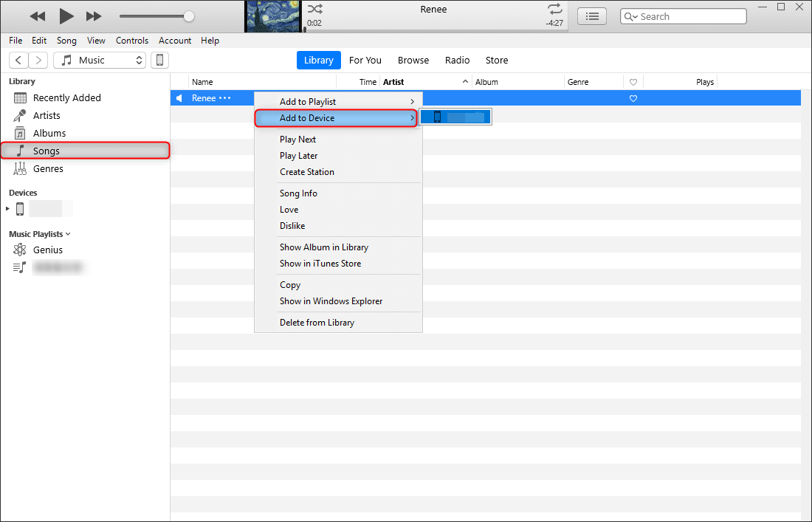Open the Up Next list button
The height and width of the screenshot is (522, 812).
591,16
